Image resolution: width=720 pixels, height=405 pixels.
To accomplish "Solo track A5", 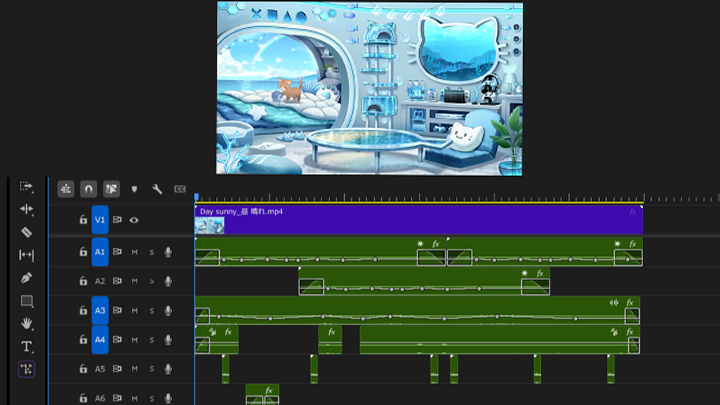I will (152, 369).
